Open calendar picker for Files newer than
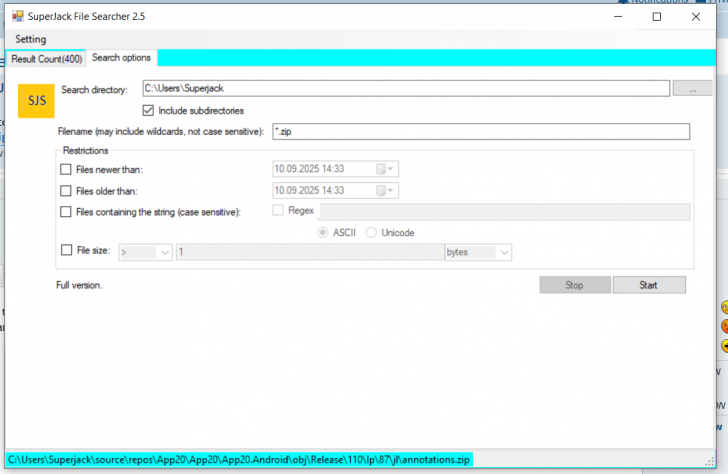Image resolution: width=728 pixels, height=474 pixels. click(385, 169)
